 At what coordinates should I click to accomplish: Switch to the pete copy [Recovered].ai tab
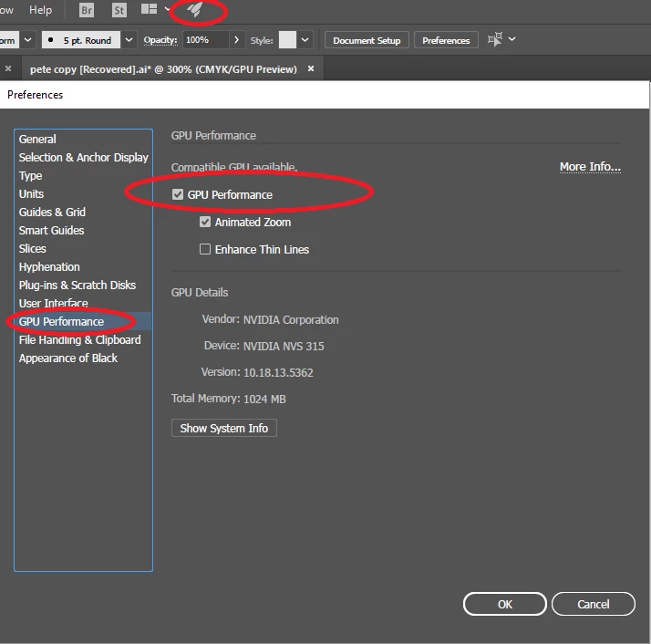163,69
